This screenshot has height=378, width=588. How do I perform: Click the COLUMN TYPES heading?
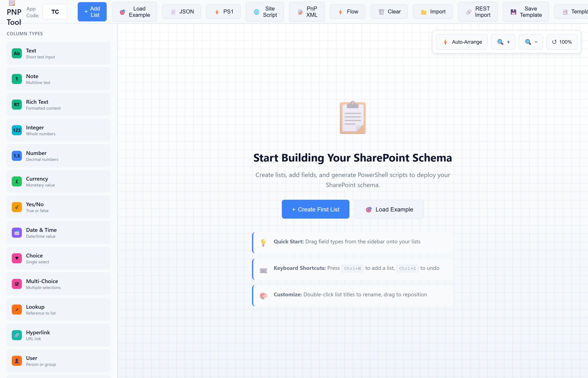pos(25,34)
